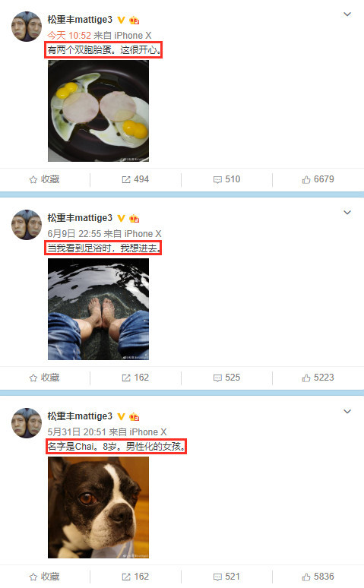Open the Boston terrier photo thumbnail
The height and width of the screenshot is (588, 364).
[x=98, y=507]
